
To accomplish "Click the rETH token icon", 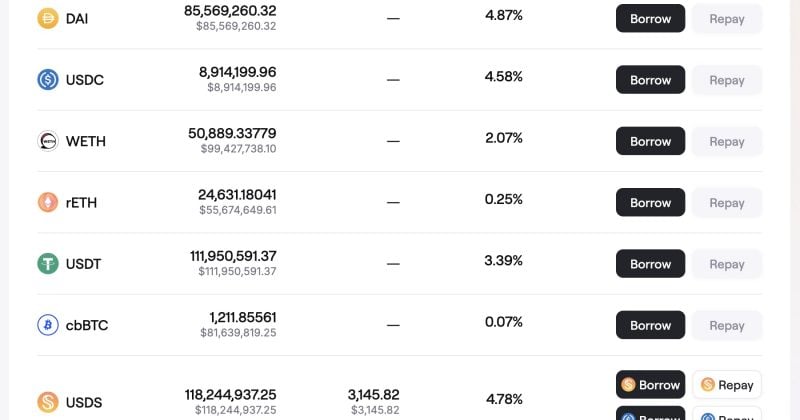I will [48, 203].
